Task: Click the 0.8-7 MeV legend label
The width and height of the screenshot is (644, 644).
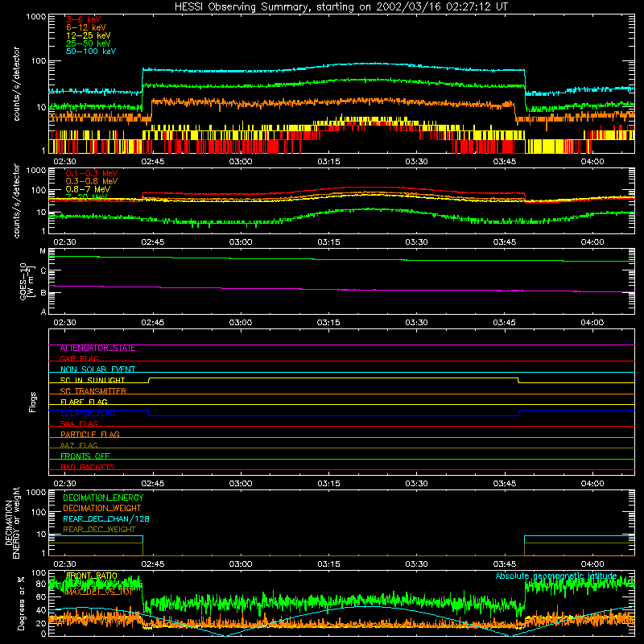Action: [x=88, y=189]
